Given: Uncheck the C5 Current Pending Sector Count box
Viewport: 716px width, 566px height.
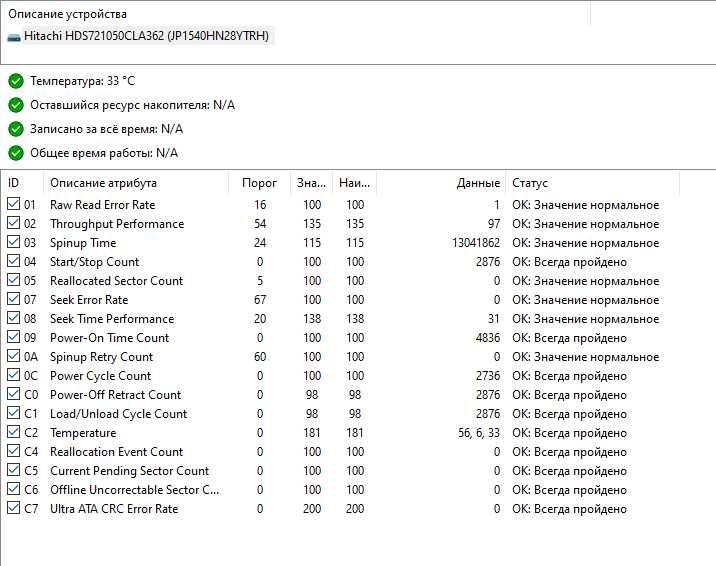Looking at the screenshot, I should (x=13, y=470).
